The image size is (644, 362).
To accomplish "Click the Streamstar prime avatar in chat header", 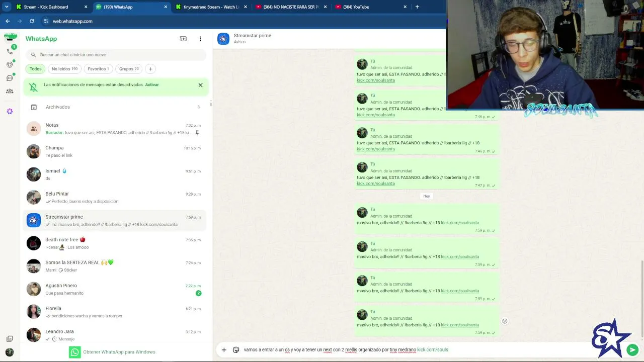I will (x=223, y=39).
